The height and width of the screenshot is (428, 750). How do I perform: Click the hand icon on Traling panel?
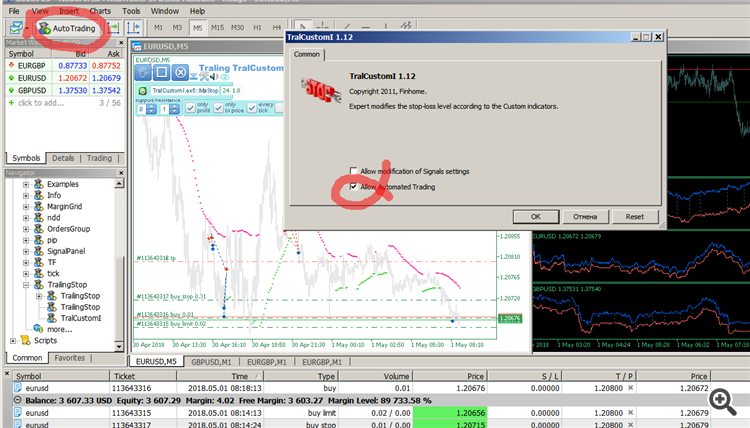(143, 72)
